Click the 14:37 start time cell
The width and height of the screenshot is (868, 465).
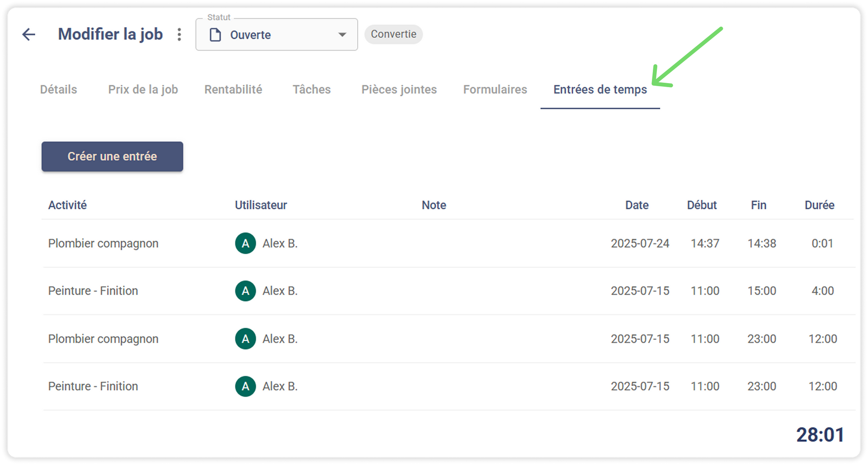(x=705, y=244)
